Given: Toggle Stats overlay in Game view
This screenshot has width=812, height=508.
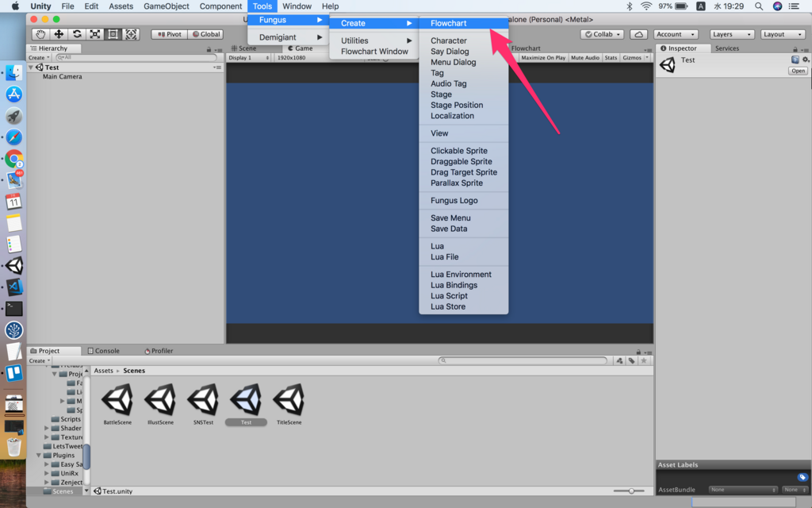Looking at the screenshot, I should [611, 57].
